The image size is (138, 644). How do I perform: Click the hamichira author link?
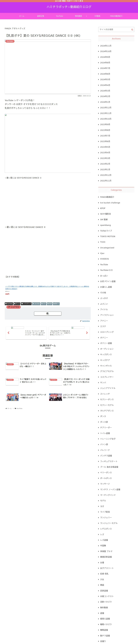(86, 321)
